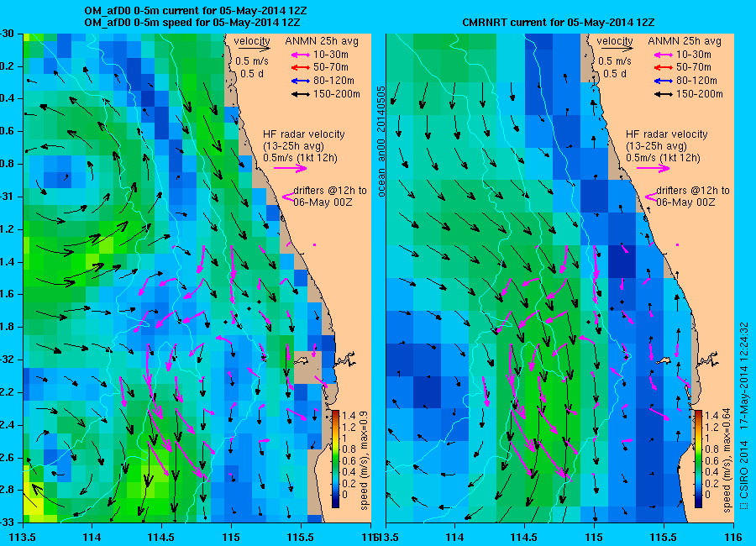Click the magenta drifter marker in left panel legend
Viewport: 756px width, 546px height.
288,197
